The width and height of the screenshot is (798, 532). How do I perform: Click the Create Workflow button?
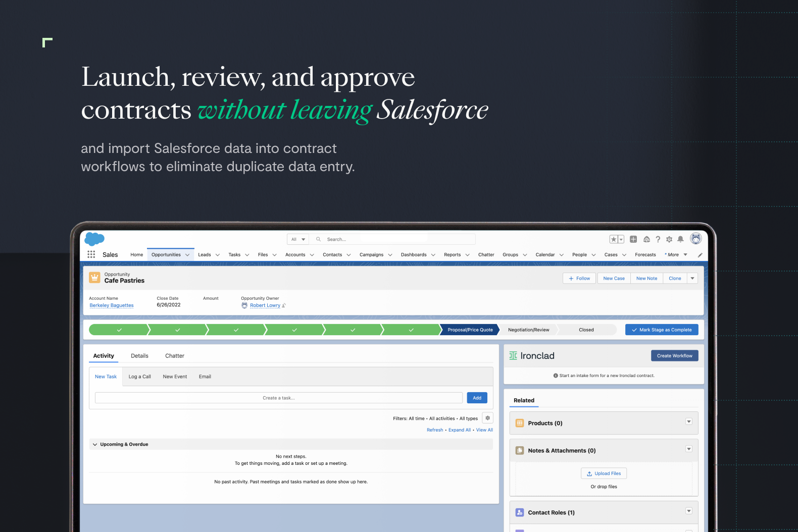(x=675, y=356)
